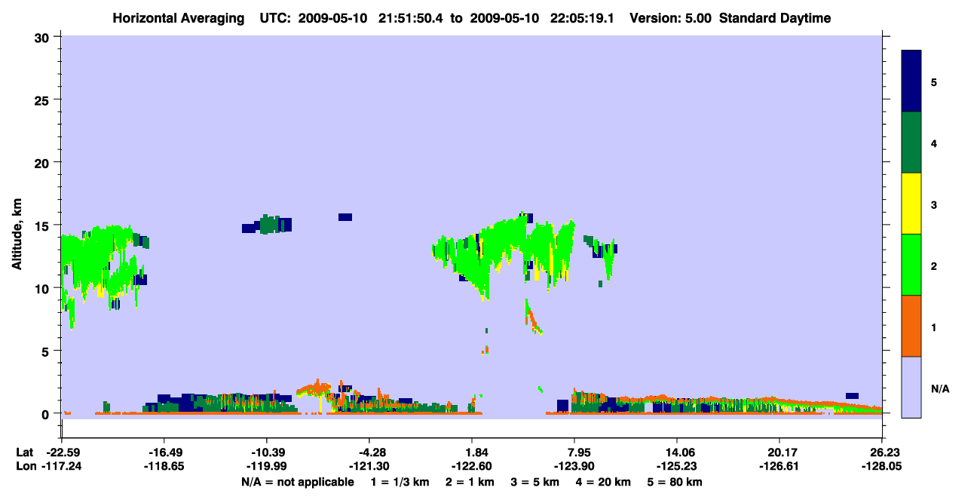Click the legend entry '3 = 5 km'
The height and width of the screenshot is (503, 980).
coord(534,482)
